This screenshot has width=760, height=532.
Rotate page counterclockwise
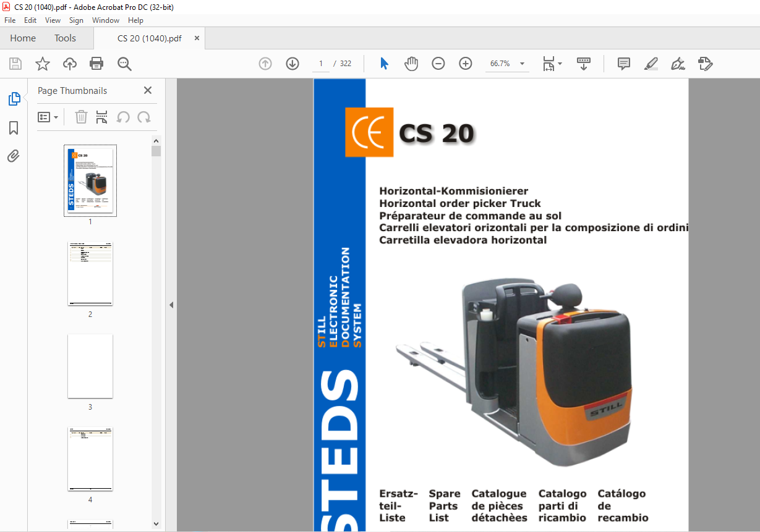(x=123, y=117)
